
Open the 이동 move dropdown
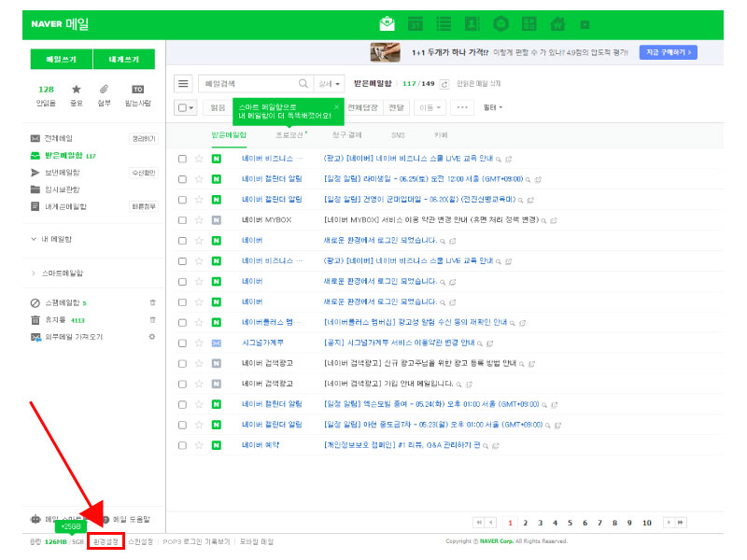point(430,107)
